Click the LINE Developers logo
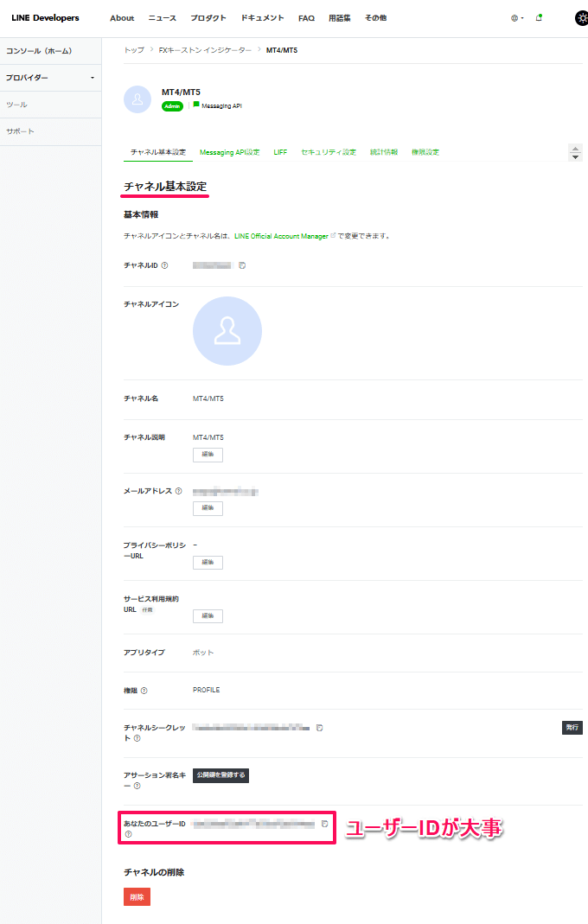Viewport: 588px width, 924px height. coord(46,17)
